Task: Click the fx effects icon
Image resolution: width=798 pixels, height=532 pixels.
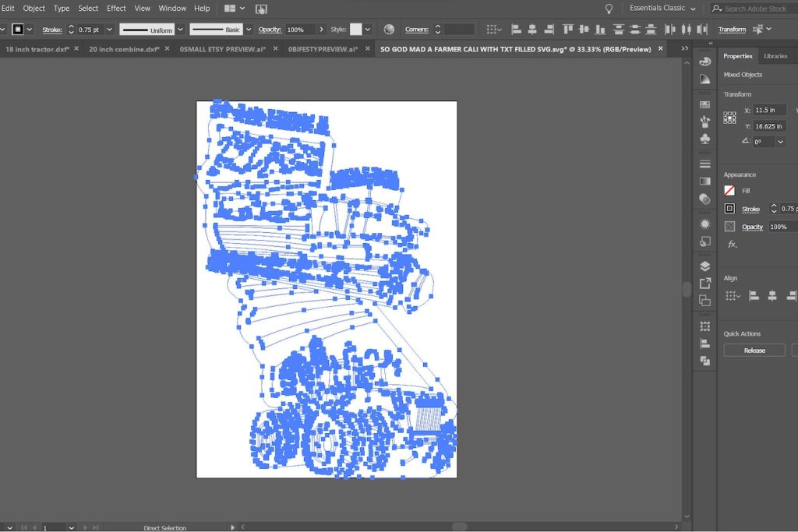Action: coord(732,245)
